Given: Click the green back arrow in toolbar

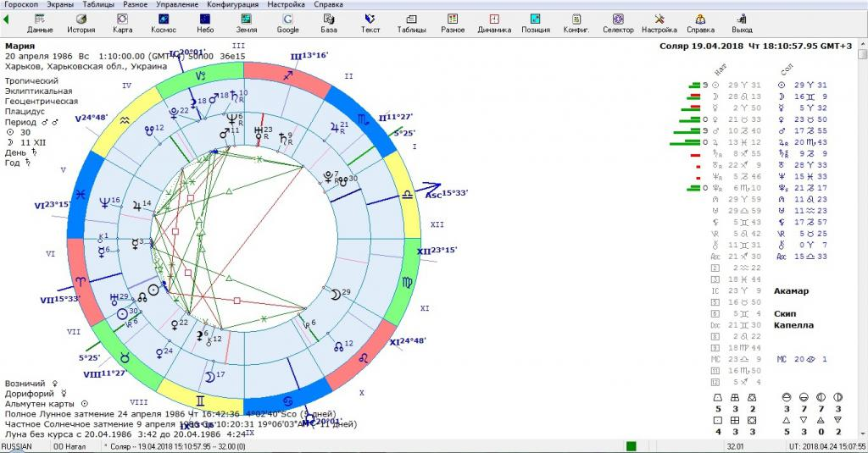Looking at the screenshot, I should click(x=6, y=19).
